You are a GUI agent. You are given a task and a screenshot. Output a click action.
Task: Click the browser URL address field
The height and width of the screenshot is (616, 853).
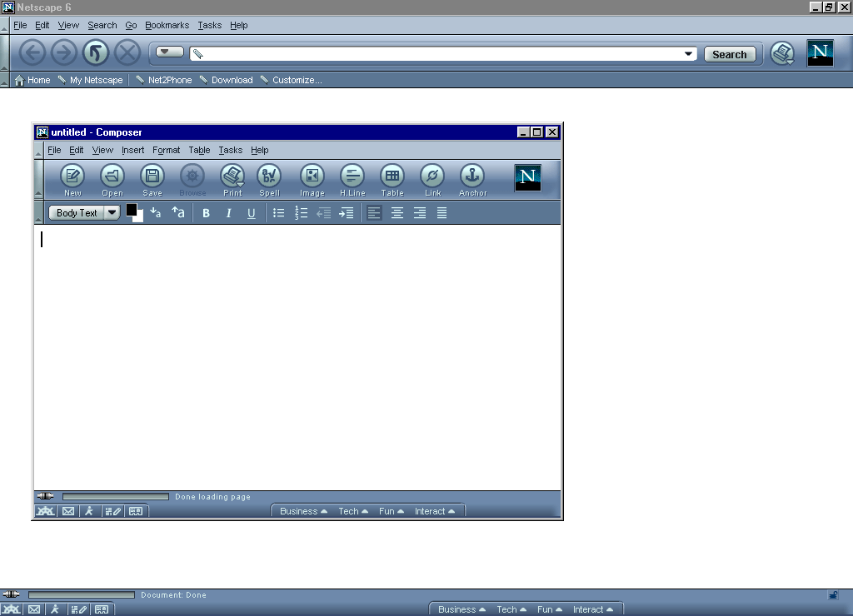(443, 53)
